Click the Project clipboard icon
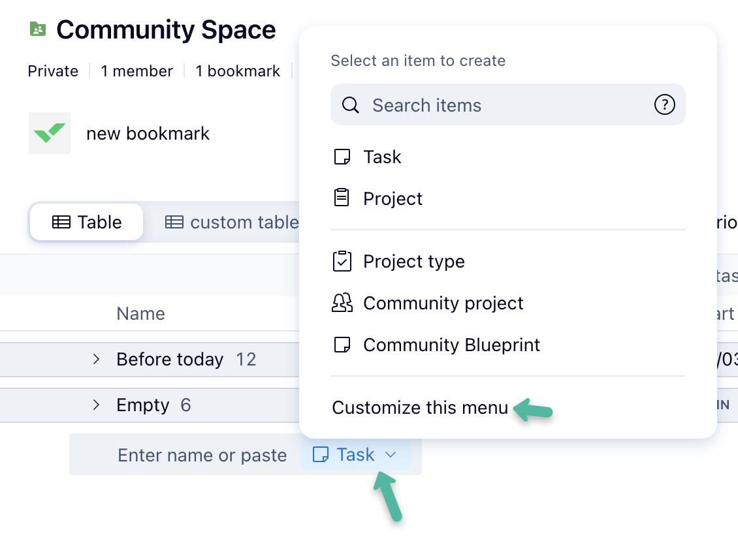Screen dimensions: 738x560 [x=342, y=198]
